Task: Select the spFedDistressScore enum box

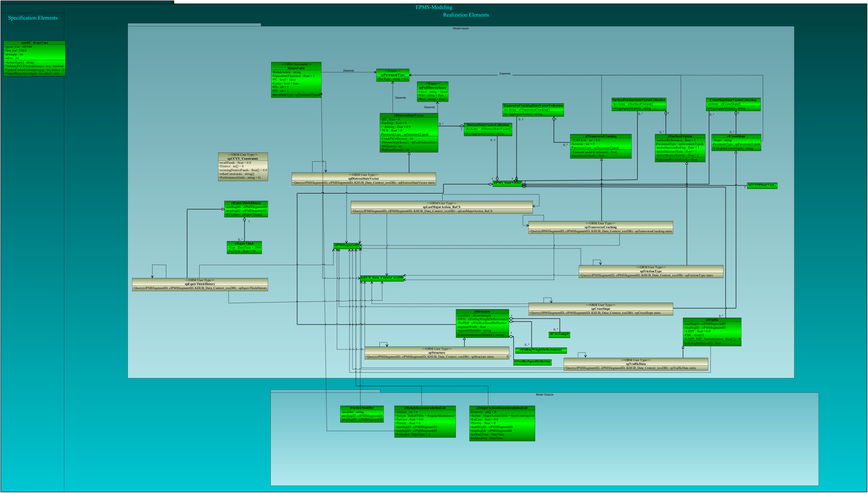Action: point(433,91)
